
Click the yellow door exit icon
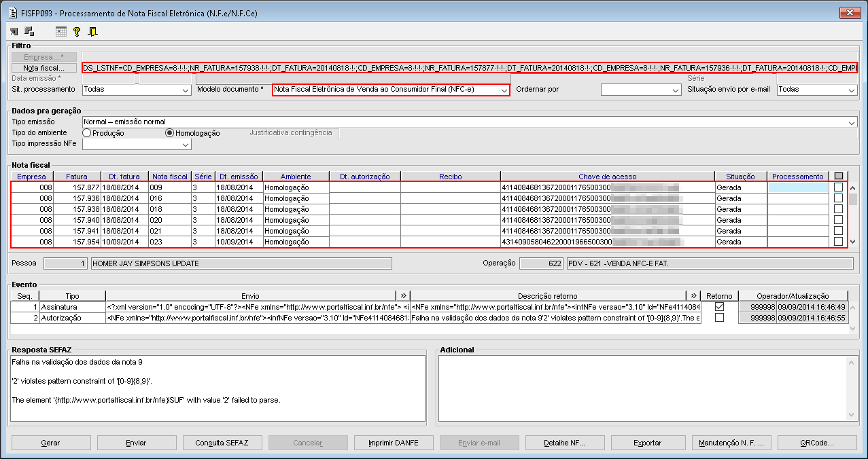[x=92, y=31]
